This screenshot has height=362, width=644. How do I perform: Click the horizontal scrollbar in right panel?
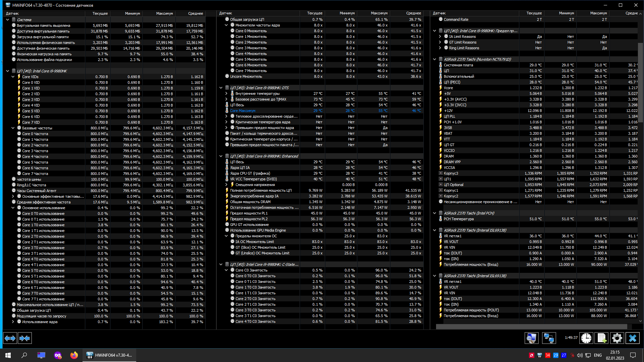coord(531,326)
